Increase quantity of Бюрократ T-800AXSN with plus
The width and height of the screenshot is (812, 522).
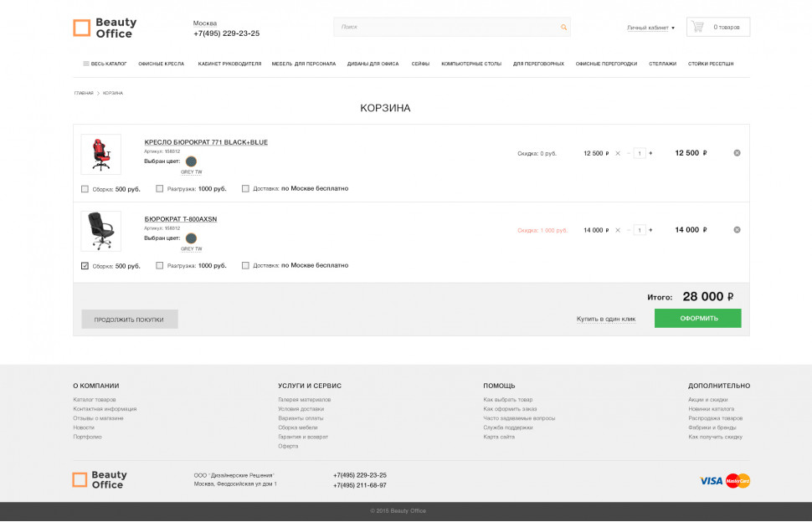tap(651, 230)
